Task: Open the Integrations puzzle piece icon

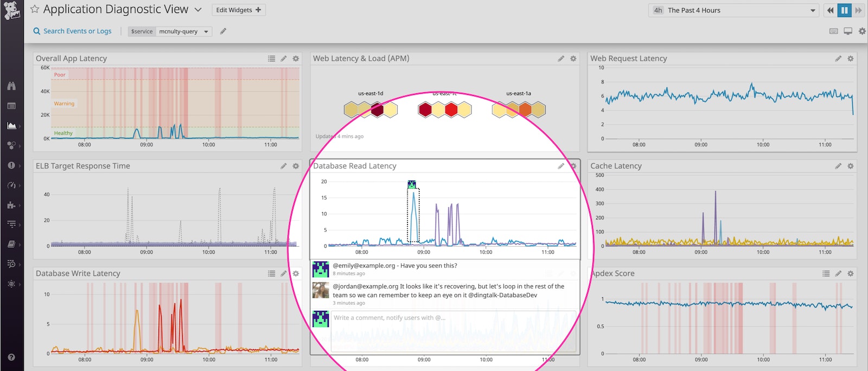Action: [x=11, y=205]
